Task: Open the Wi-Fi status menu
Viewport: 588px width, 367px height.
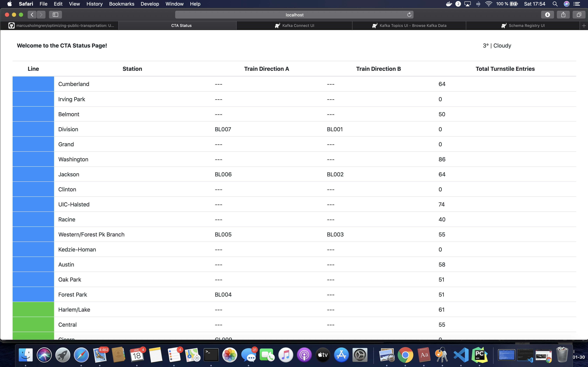Action: coord(488,4)
